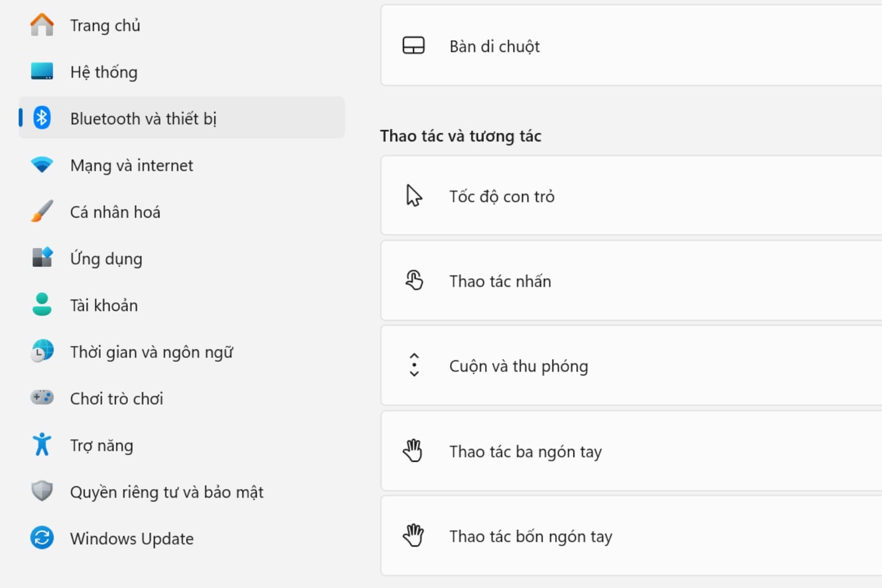Go to Quyền riêng tư và bảo mật
Screen dimensions: 882x588
[166, 492]
